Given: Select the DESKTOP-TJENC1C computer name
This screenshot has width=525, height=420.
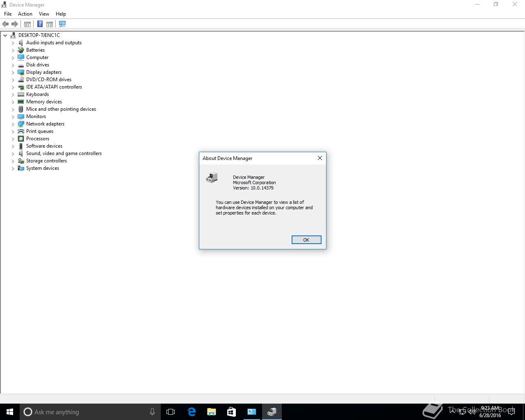Looking at the screenshot, I should (x=39, y=35).
